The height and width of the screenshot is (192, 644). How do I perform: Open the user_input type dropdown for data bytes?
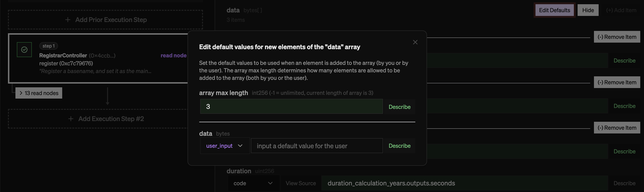[224, 146]
